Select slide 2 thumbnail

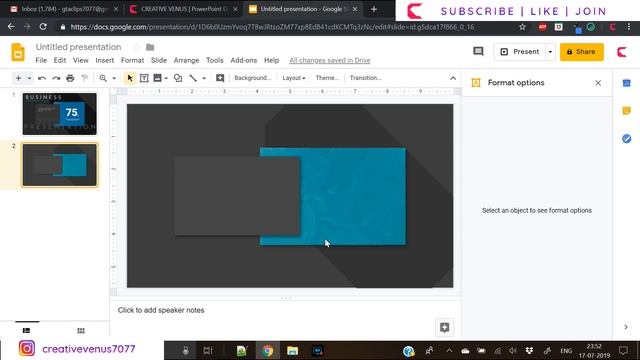pos(60,165)
